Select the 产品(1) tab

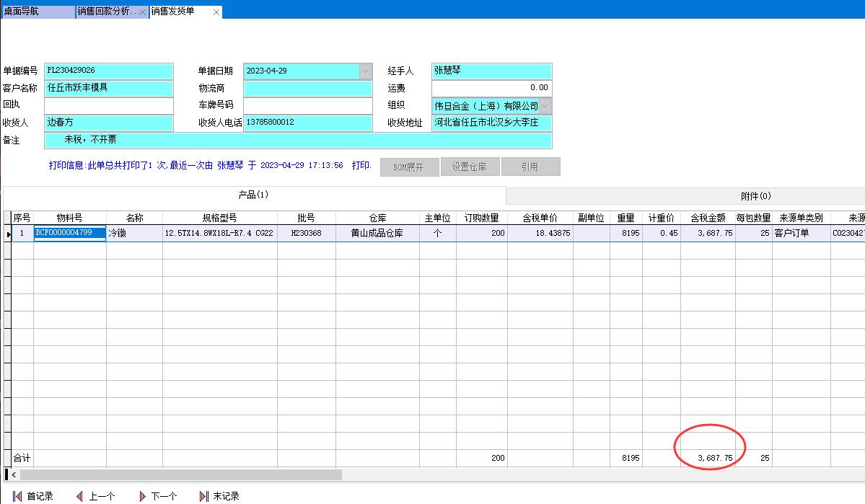tap(253, 195)
